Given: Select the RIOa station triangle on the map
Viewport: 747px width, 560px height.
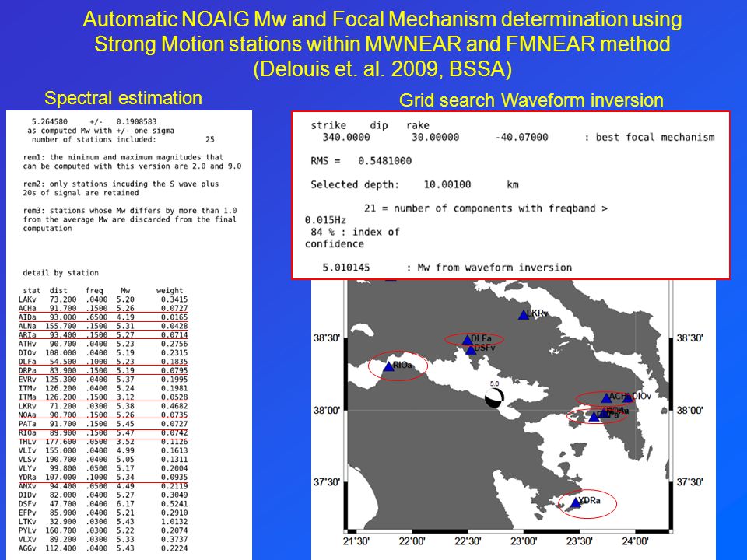Looking at the screenshot, I should [389, 366].
